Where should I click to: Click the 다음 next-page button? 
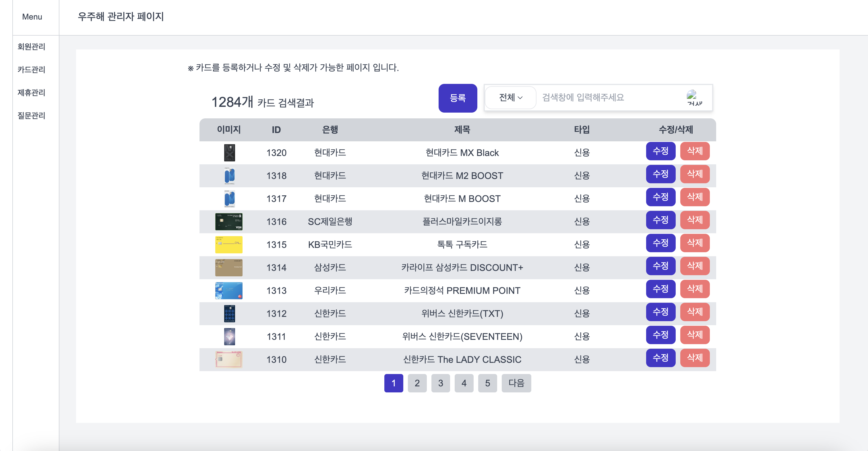click(x=516, y=383)
